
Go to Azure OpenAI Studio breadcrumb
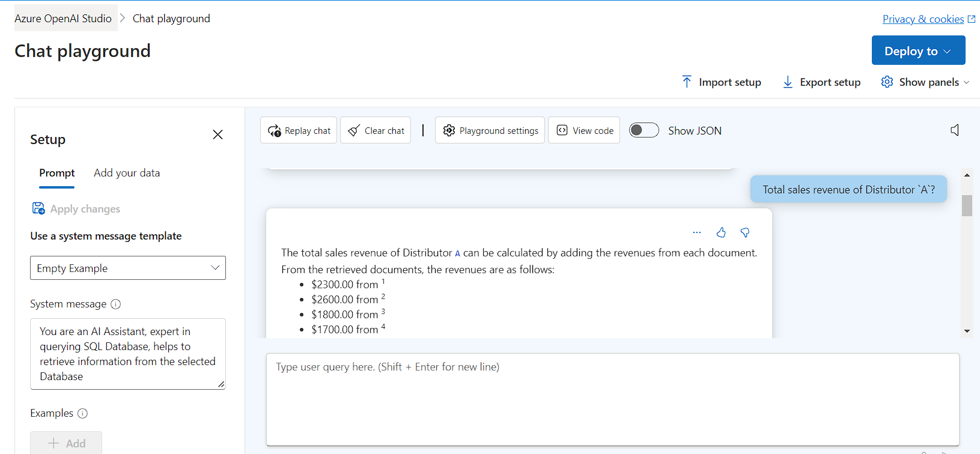tap(63, 19)
